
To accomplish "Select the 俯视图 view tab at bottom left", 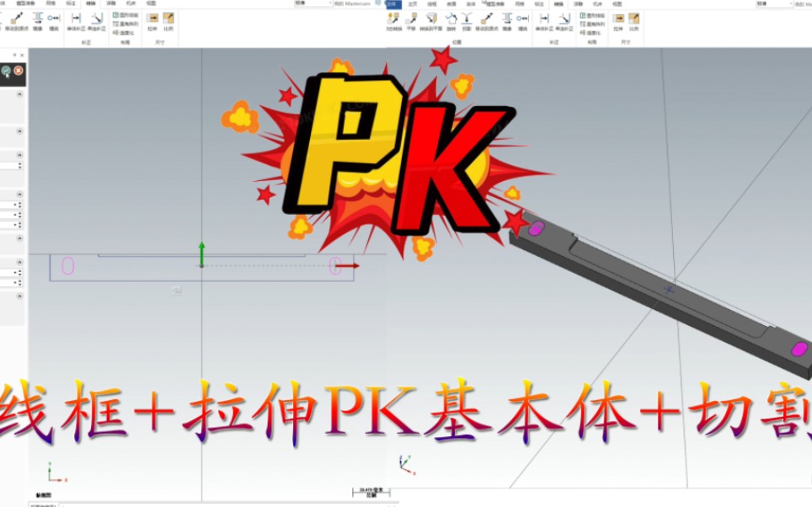I will point(44,494).
